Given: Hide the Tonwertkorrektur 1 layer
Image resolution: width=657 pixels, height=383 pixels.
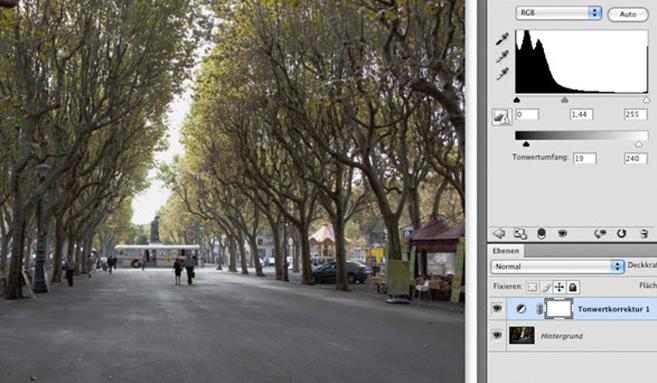Looking at the screenshot, I should [497, 309].
